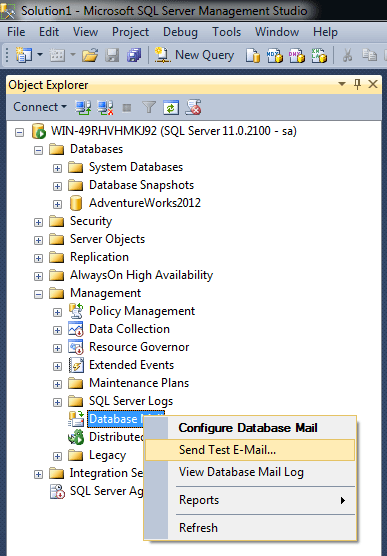The height and width of the screenshot is (556, 387).
Task: Open the Project menu
Action: (130, 32)
